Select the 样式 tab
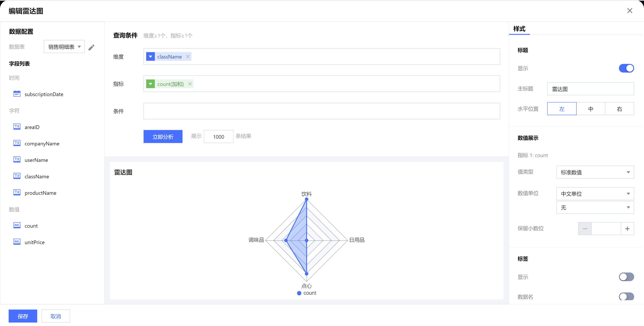644x326 pixels. [519, 29]
